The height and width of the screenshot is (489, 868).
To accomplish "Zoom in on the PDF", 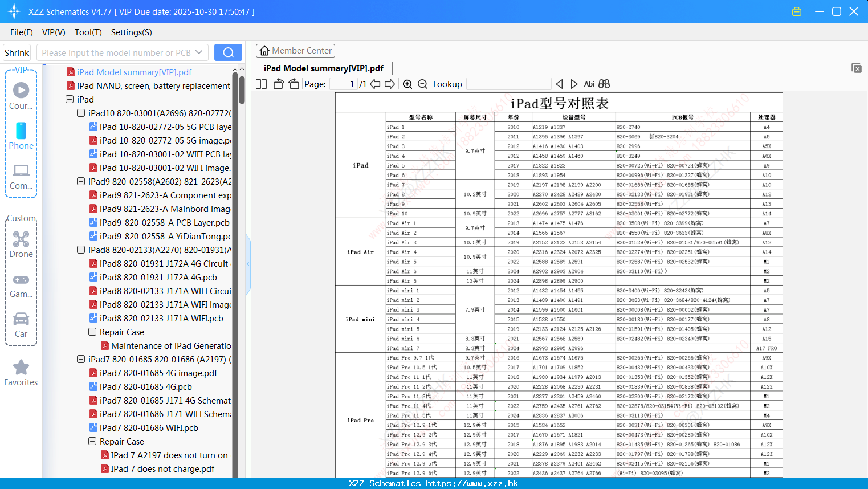I will [x=407, y=84].
